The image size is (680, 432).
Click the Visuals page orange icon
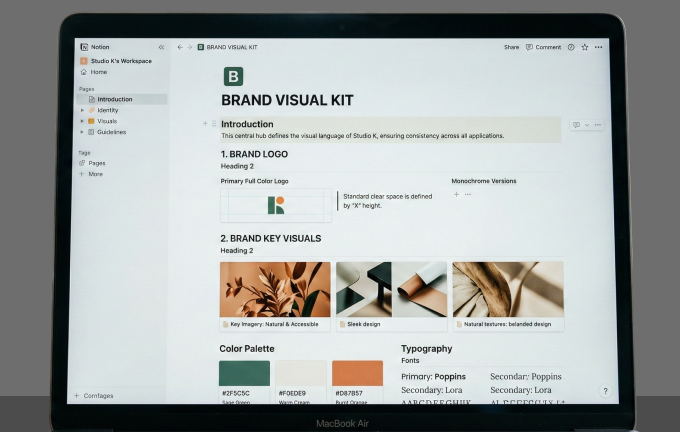91,121
